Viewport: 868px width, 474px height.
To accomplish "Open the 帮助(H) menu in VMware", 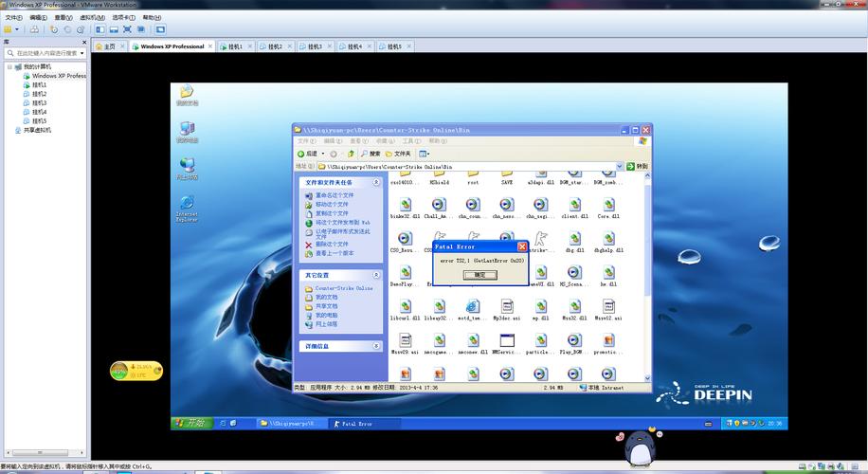I will (x=152, y=18).
